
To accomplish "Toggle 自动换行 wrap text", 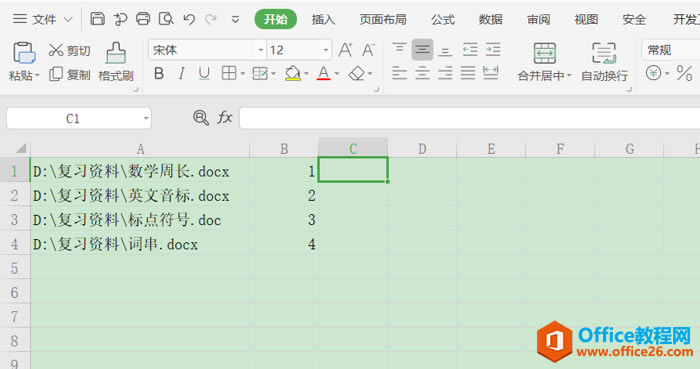I will click(604, 62).
